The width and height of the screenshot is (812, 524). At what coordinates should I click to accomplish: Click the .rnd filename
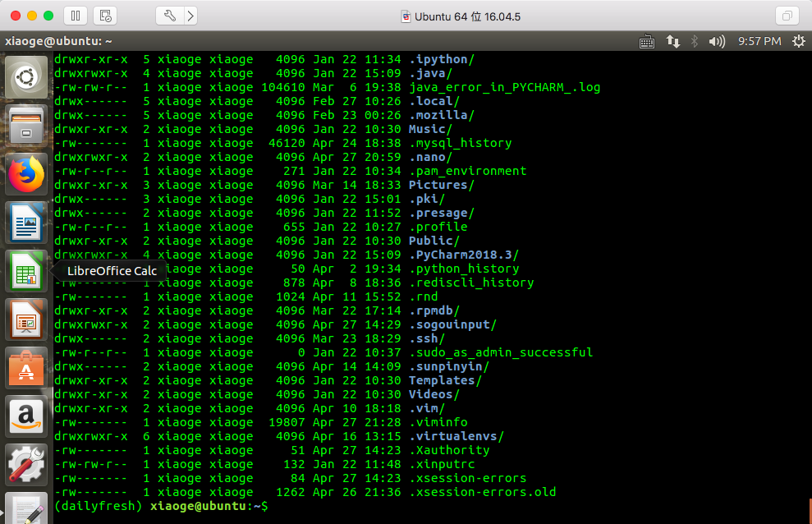coord(424,297)
